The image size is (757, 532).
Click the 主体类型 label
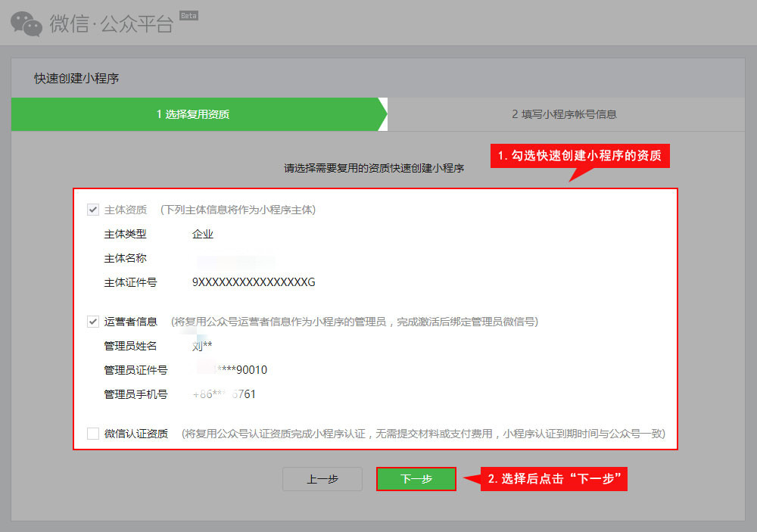point(125,234)
